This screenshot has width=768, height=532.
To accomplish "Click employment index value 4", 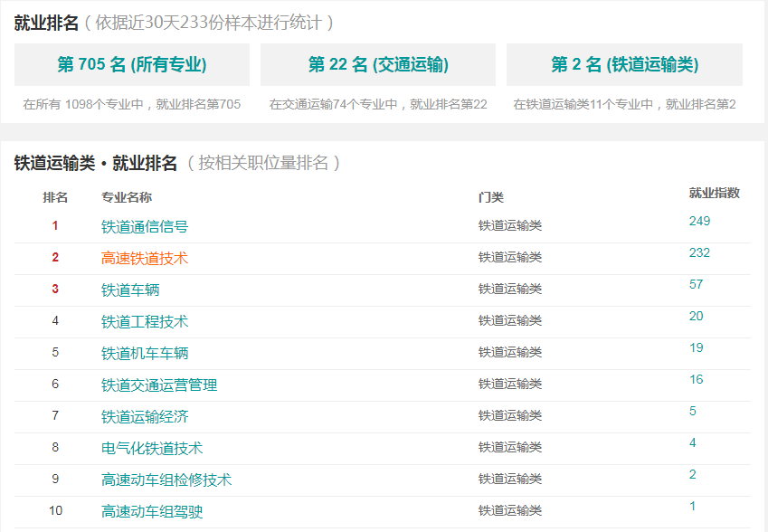I will [693, 442].
